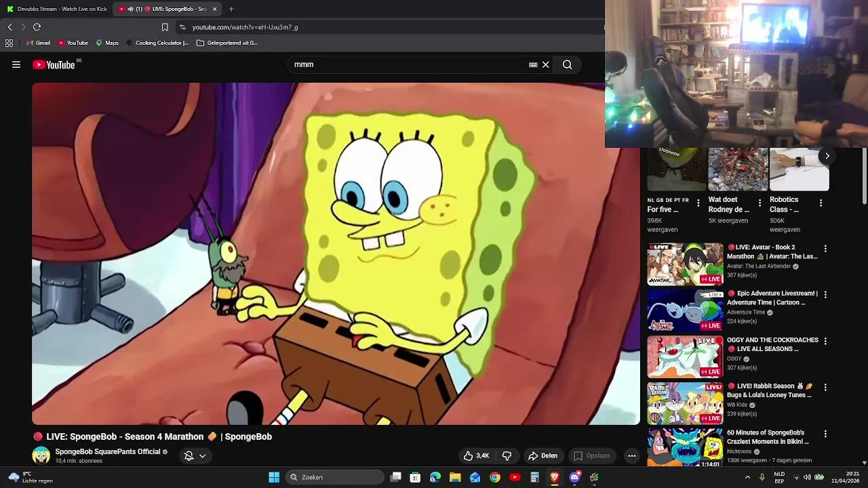This screenshot has width=868, height=488.
Task: Open options for the Adventure Time livestream
Action: tap(825, 295)
